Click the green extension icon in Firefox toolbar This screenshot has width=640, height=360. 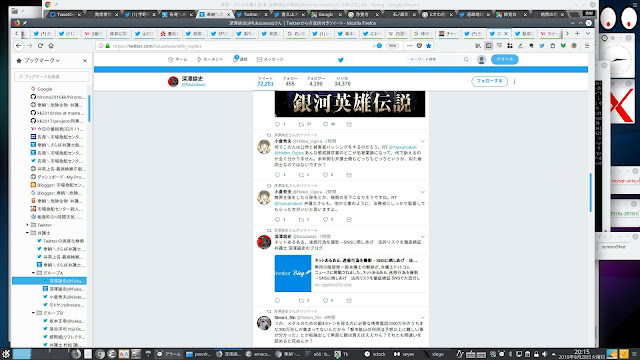(563, 46)
